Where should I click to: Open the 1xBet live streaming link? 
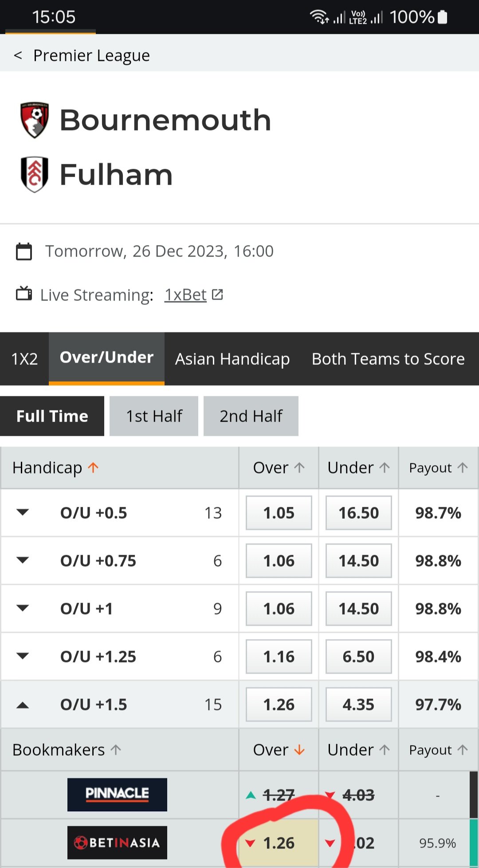click(x=186, y=295)
